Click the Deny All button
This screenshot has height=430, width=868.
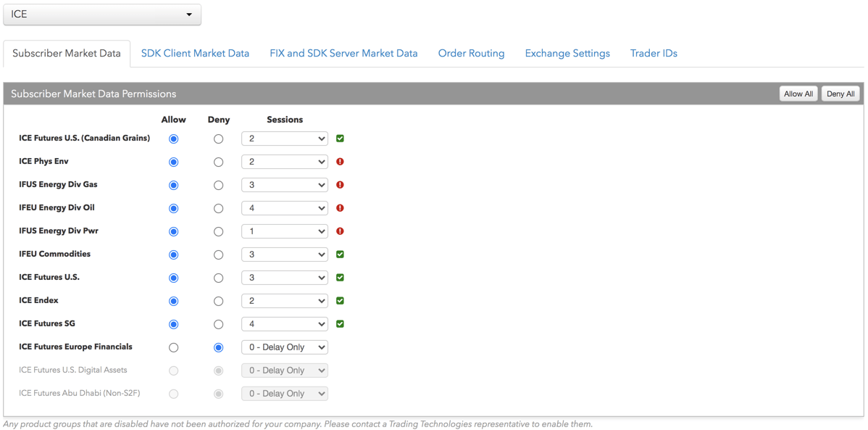[840, 94]
